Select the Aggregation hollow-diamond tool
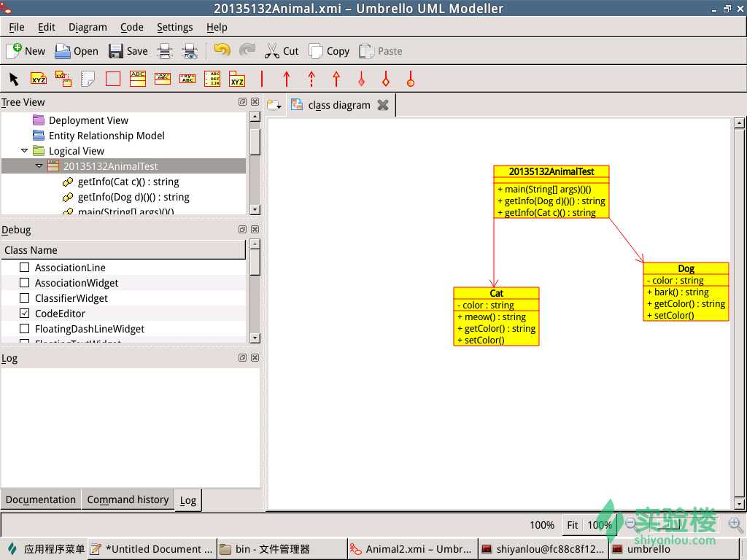The image size is (747, 560). click(x=386, y=79)
